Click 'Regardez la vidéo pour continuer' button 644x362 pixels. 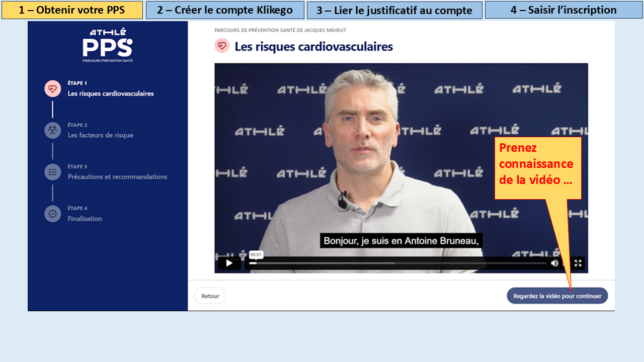pyautogui.click(x=557, y=296)
